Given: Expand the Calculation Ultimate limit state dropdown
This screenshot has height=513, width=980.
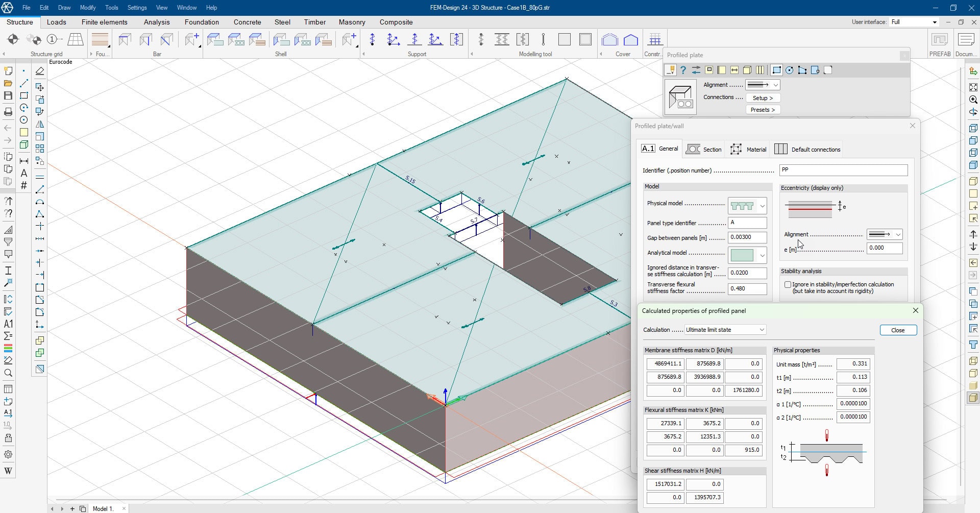Looking at the screenshot, I should pos(725,330).
